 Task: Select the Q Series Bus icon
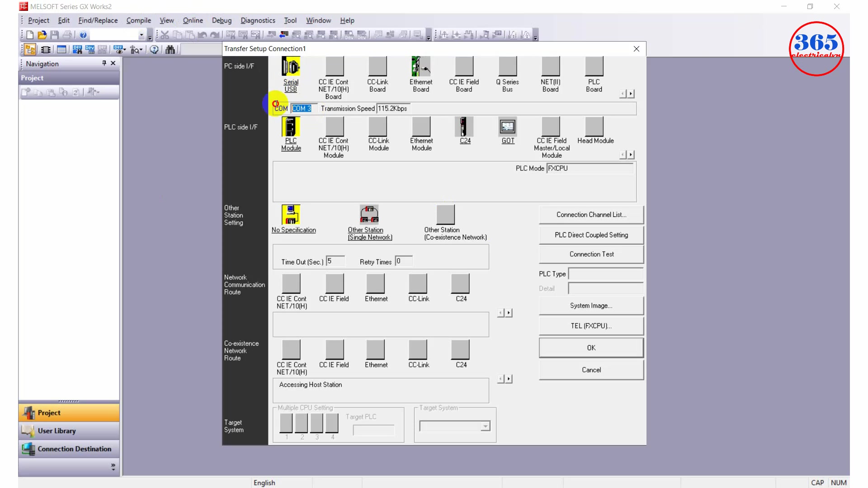(507, 66)
